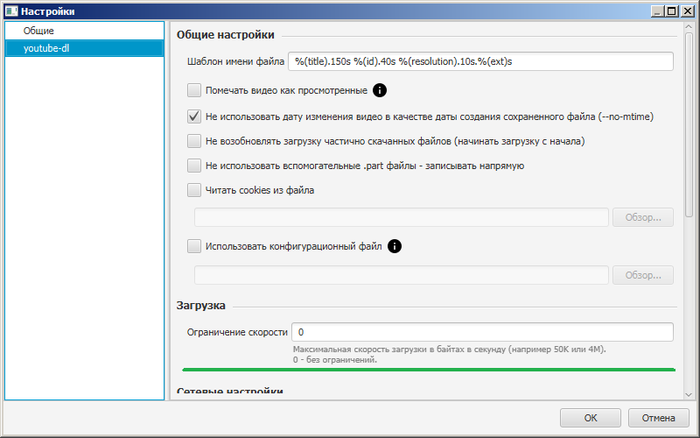Confirm settings with OK button
This screenshot has height=438, width=700.
click(x=591, y=418)
